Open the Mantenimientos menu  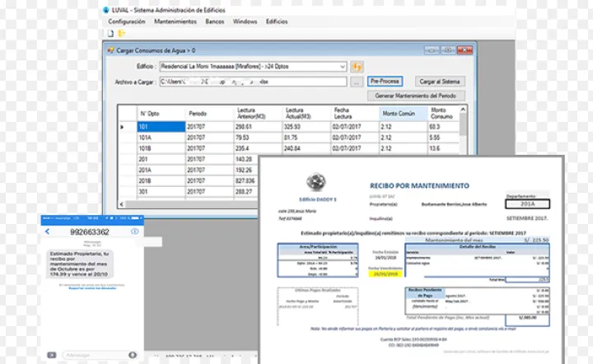175,21
